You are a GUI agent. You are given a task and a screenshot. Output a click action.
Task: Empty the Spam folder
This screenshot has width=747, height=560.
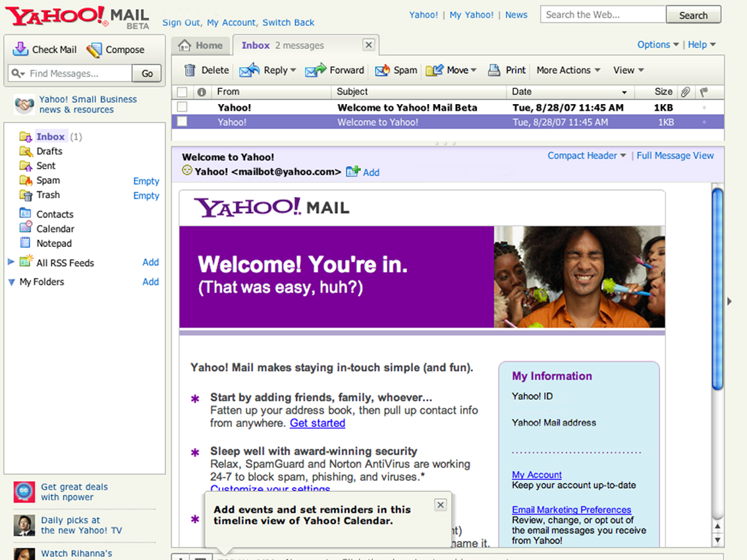(146, 181)
